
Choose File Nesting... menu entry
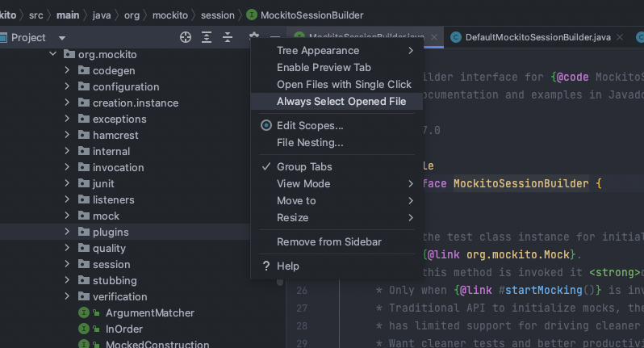(337, 143)
